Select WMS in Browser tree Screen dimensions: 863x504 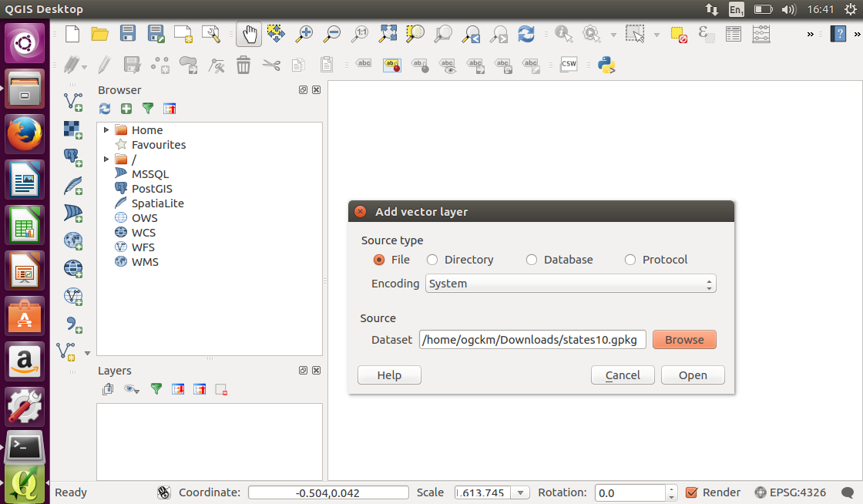tap(145, 262)
